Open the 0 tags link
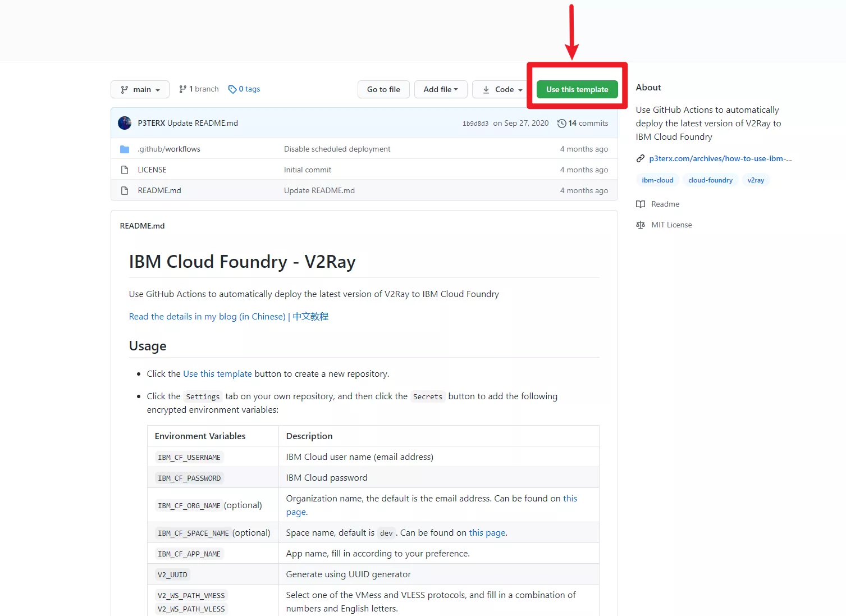846x616 pixels. (244, 89)
